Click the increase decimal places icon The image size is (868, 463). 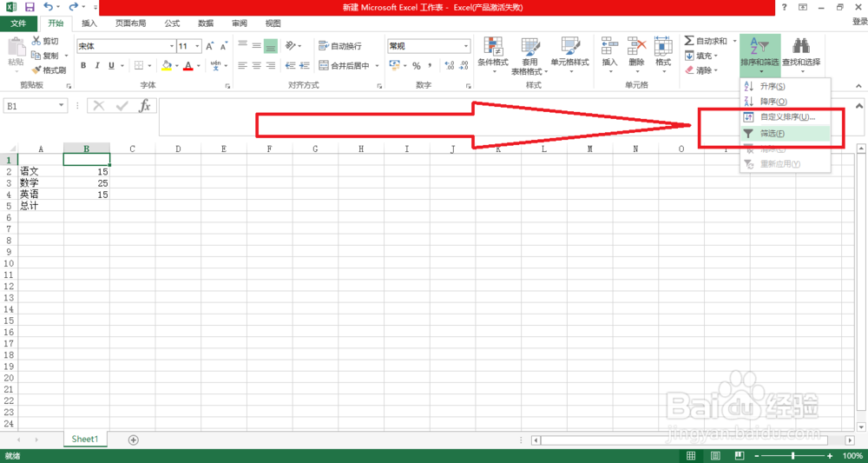[x=450, y=66]
